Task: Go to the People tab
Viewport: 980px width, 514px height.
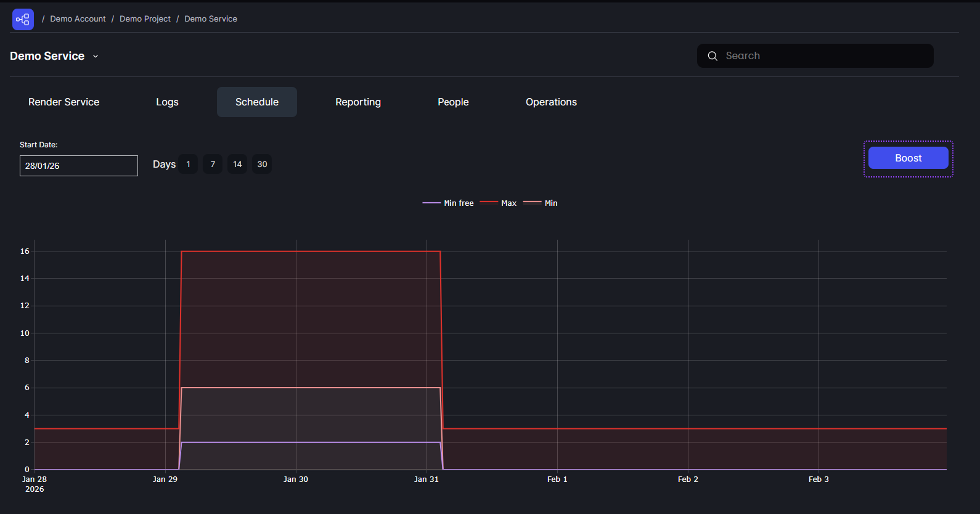Action: point(453,102)
